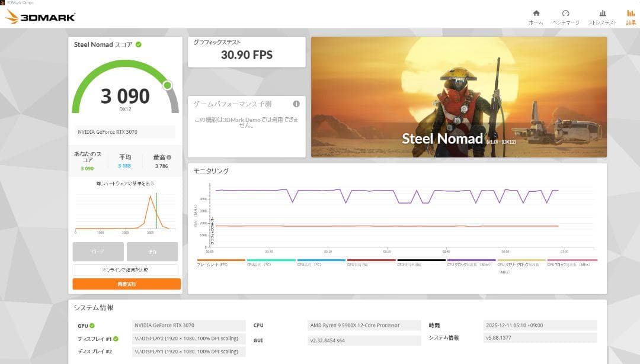Switch to the 平均 score tab
This screenshot has height=364, width=640.
[125, 160]
